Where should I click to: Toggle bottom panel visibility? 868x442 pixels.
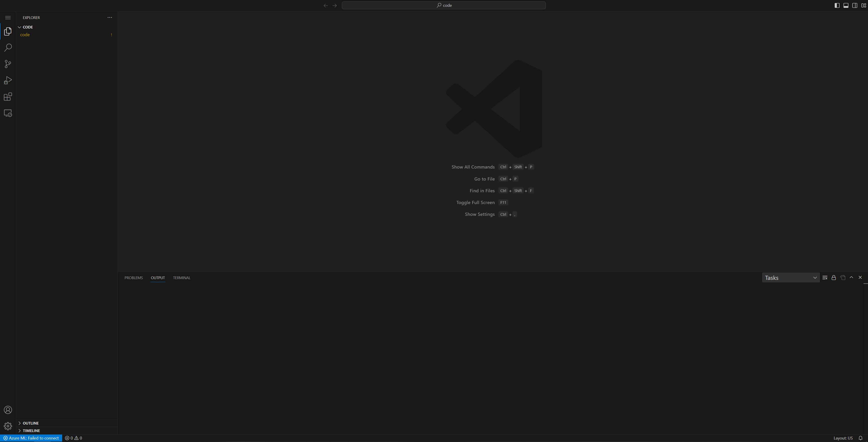[846, 5]
